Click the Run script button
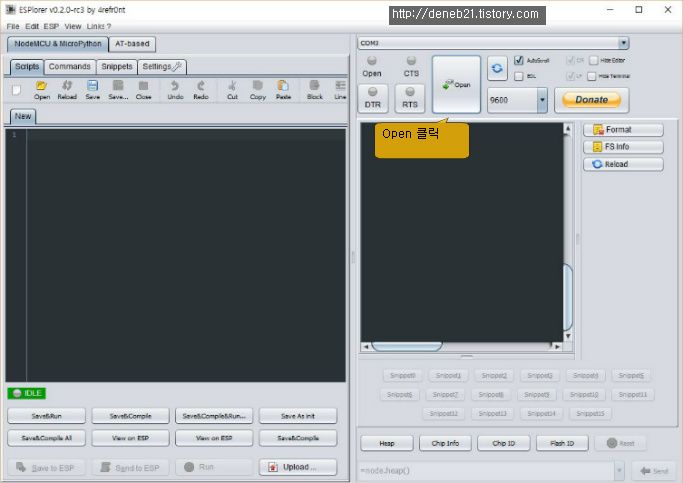The height and width of the screenshot is (483, 683). point(214,467)
